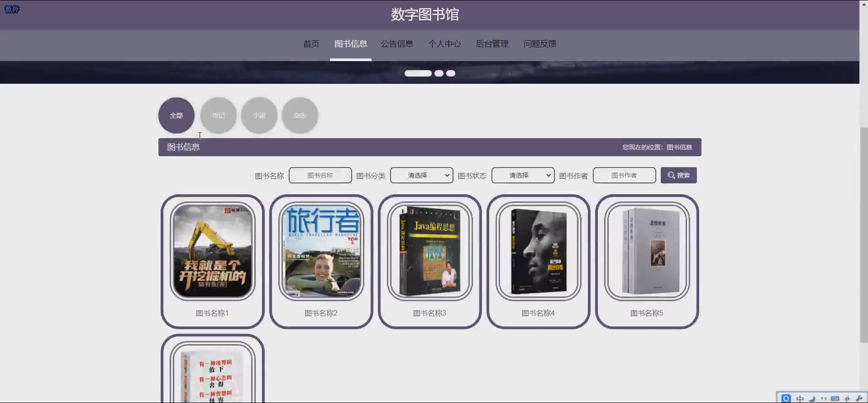Click the 搜索 button
868x403 pixels.
pos(678,175)
